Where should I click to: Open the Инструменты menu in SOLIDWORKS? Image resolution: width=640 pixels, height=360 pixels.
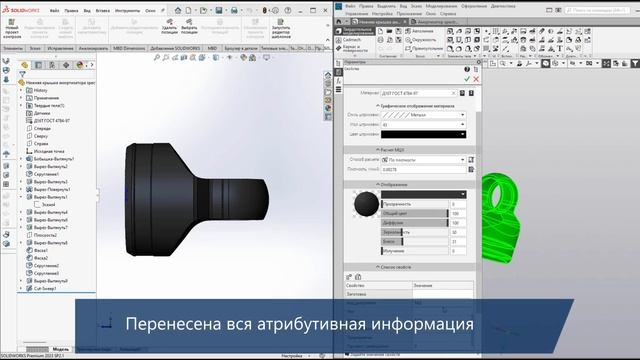127,11
